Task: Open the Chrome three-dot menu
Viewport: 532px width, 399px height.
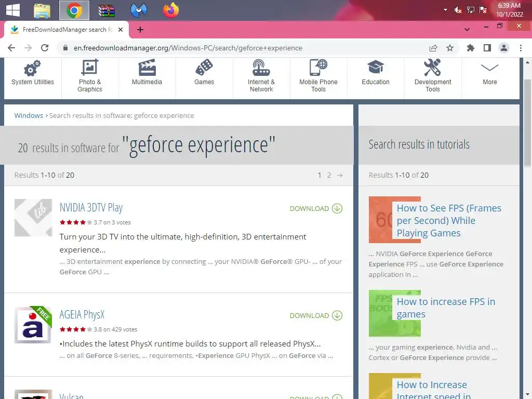Action: (521, 48)
